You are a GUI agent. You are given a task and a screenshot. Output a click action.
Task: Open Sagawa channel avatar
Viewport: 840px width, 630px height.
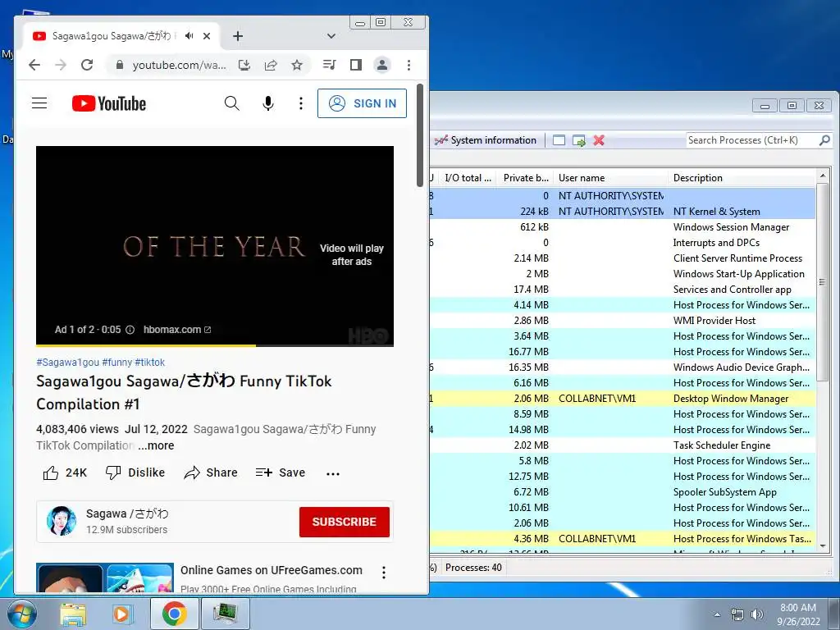pyautogui.click(x=61, y=521)
